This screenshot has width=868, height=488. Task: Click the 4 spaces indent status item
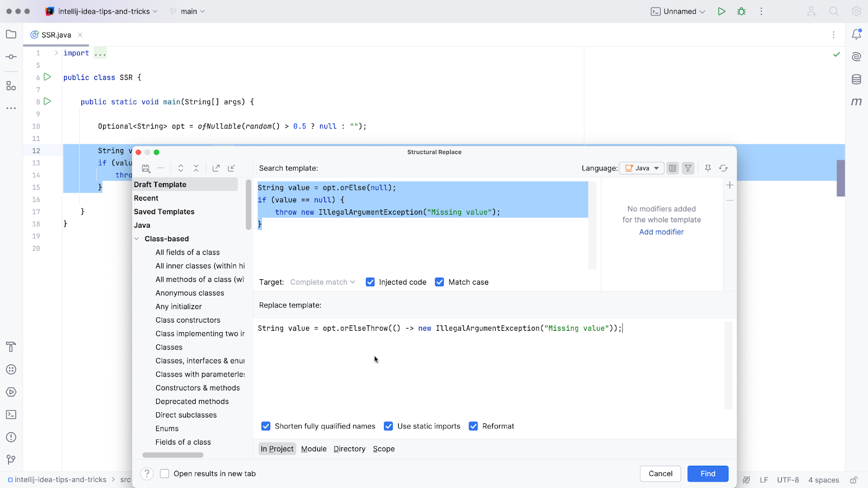(824, 480)
